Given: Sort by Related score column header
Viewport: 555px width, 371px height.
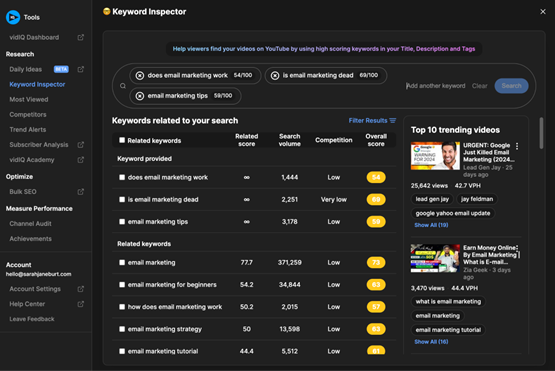Looking at the screenshot, I should pyautogui.click(x=246, y=140).
